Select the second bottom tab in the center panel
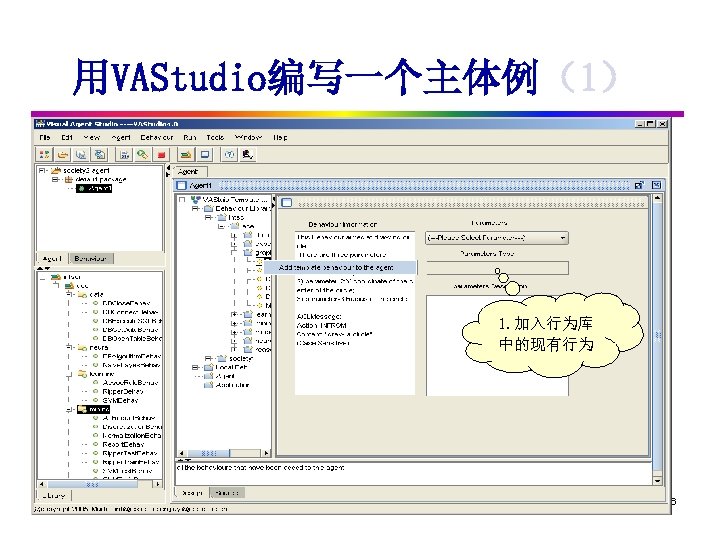 [227, 493]
